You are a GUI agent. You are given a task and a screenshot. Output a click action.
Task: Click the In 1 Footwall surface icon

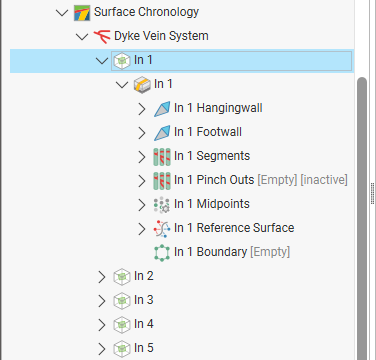point(162,133)
